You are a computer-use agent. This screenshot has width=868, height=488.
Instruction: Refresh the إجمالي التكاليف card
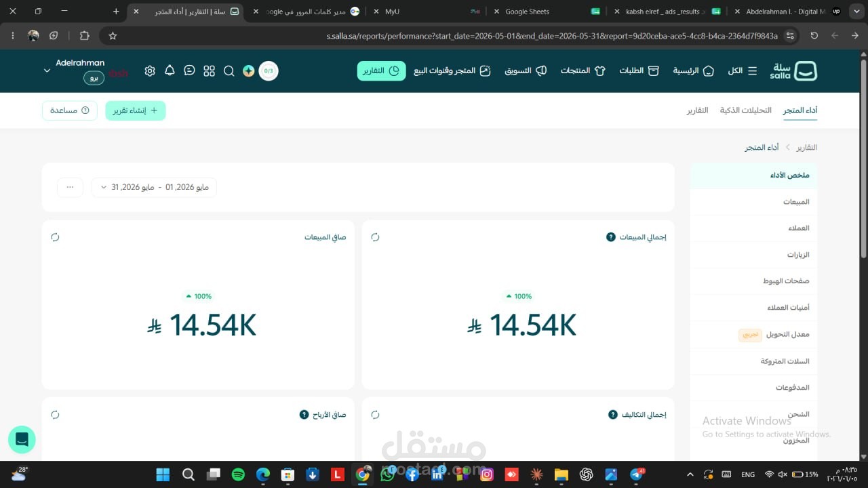375,415
